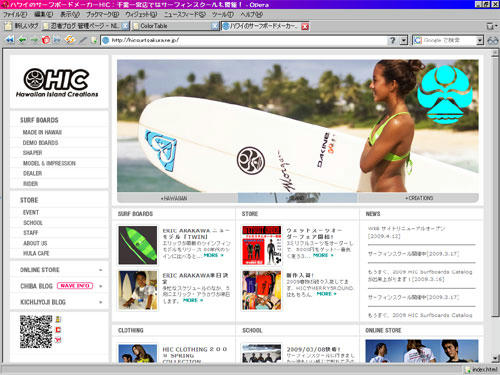Image resolution: width=500 pixels, height=375 pixels.
Task: Open the HULA CAFE sidebar link
Action: pyautogui.click(x=36, y=253)
